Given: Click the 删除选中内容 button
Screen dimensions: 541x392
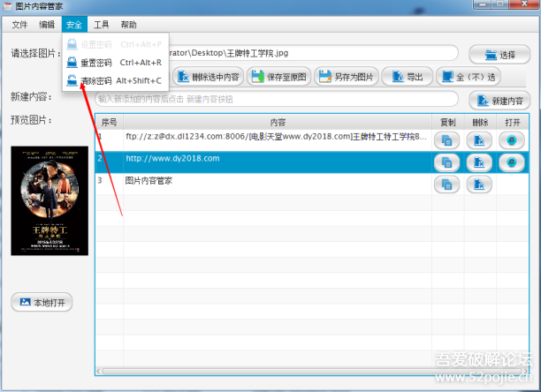Looking at the screenshot, I should pyautogui.click(x=209, y=77).
